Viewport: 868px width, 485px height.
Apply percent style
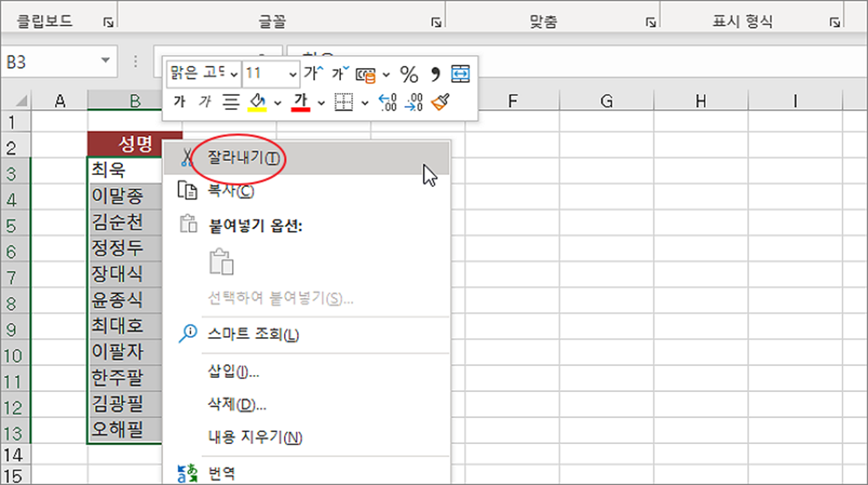410,74
